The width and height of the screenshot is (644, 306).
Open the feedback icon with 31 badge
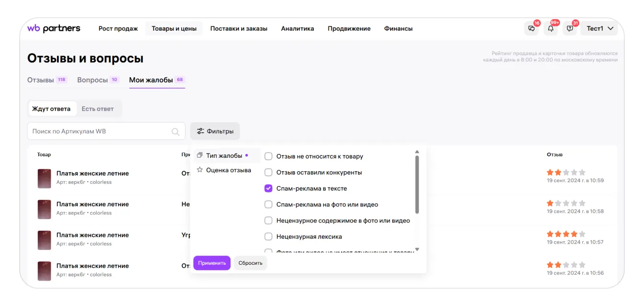(x=570, y=29)
